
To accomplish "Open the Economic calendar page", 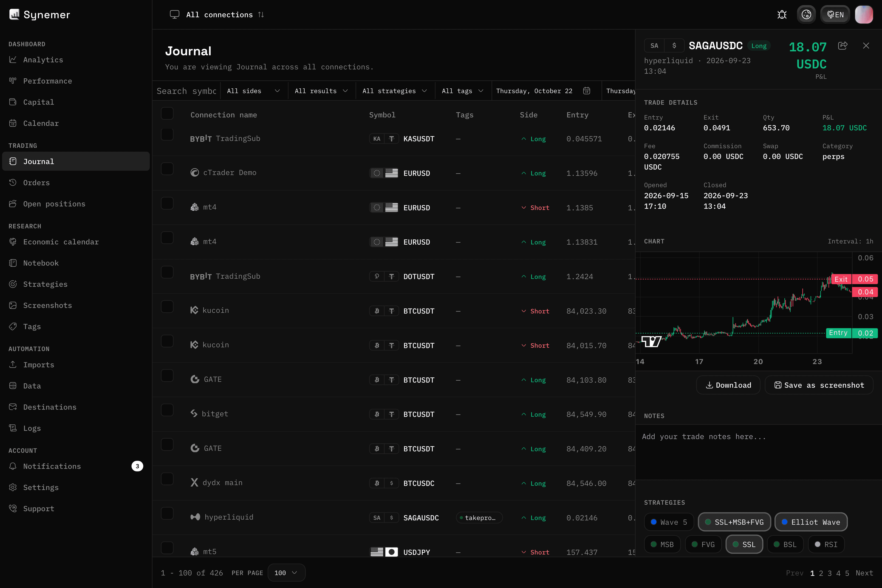I will pos(76,242).
